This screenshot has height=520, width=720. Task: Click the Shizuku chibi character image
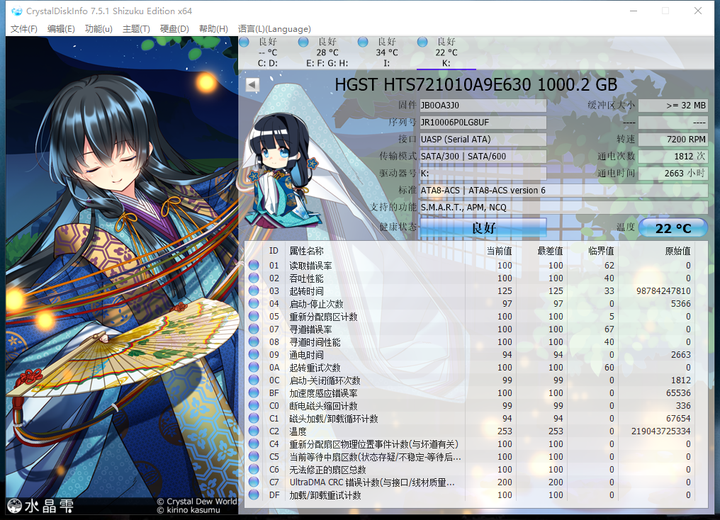click(x=281, y=170)
